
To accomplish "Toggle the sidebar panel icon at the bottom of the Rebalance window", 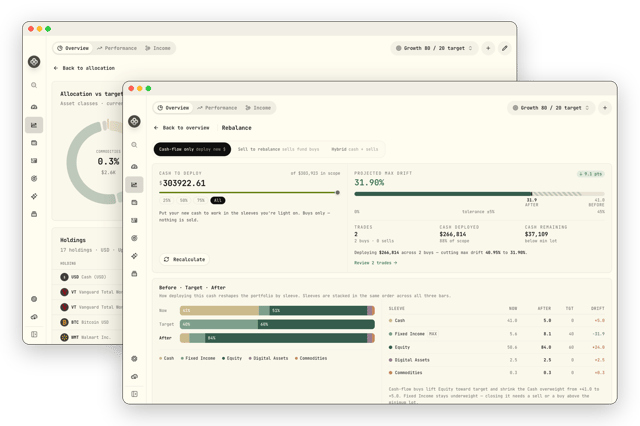I will tap(134, 394).
